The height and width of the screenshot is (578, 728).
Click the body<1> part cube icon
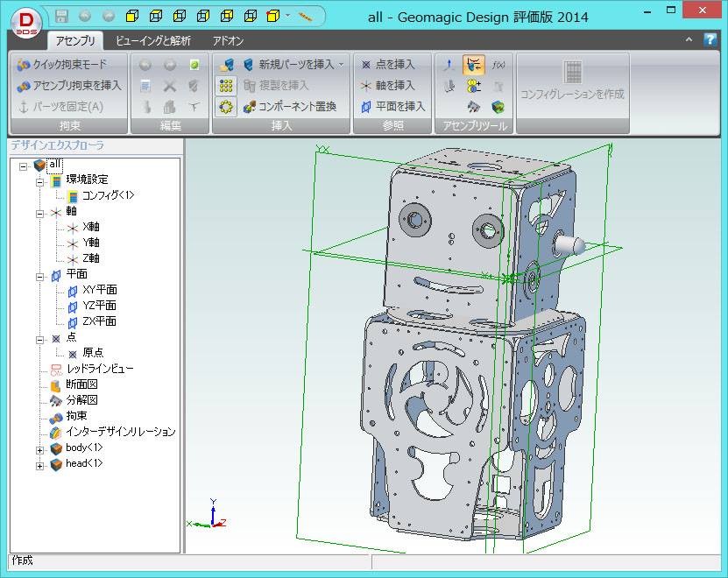point(56,448)
